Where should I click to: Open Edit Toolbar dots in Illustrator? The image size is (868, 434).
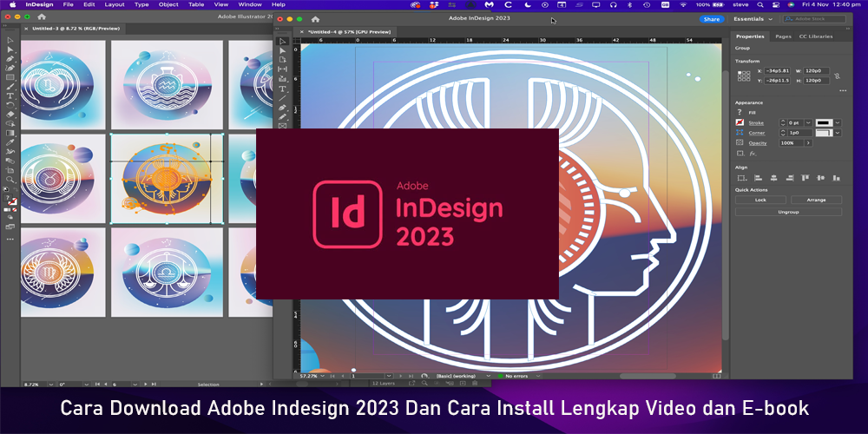(10, 240)
